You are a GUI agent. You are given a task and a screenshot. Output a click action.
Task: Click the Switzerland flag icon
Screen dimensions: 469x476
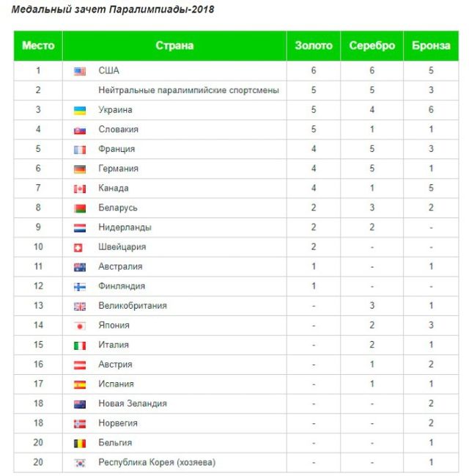pyautogui.click(x=80, y=247)
